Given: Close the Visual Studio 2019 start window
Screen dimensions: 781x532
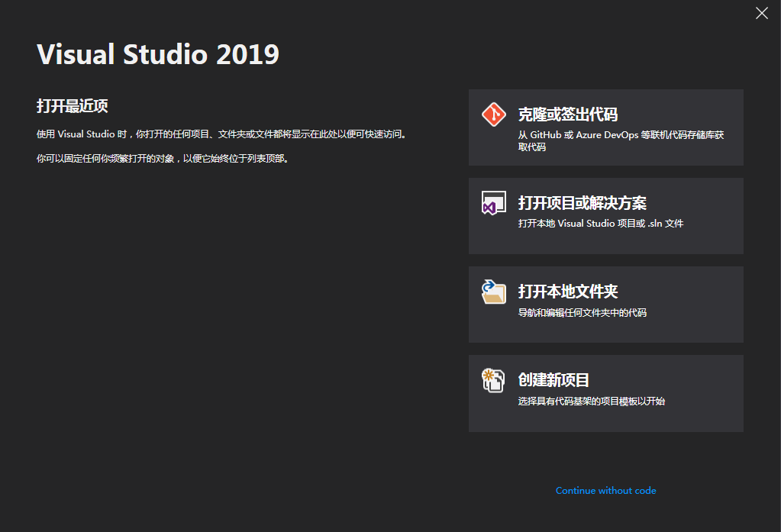Looking at the screenshot, I should [762, 13].
